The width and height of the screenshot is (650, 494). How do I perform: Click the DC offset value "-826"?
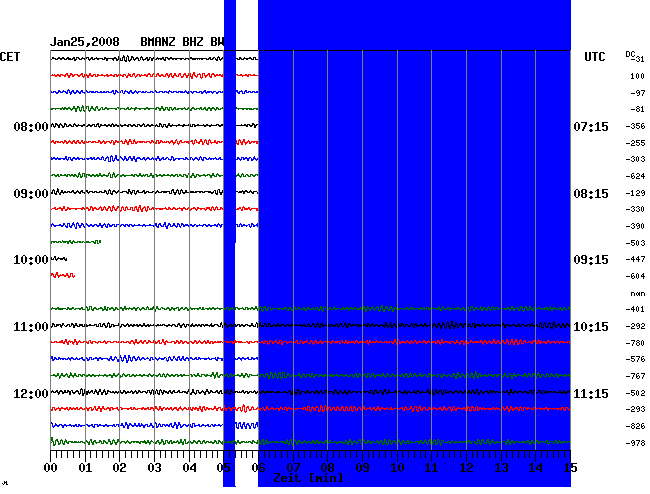(x=635, y=426)
